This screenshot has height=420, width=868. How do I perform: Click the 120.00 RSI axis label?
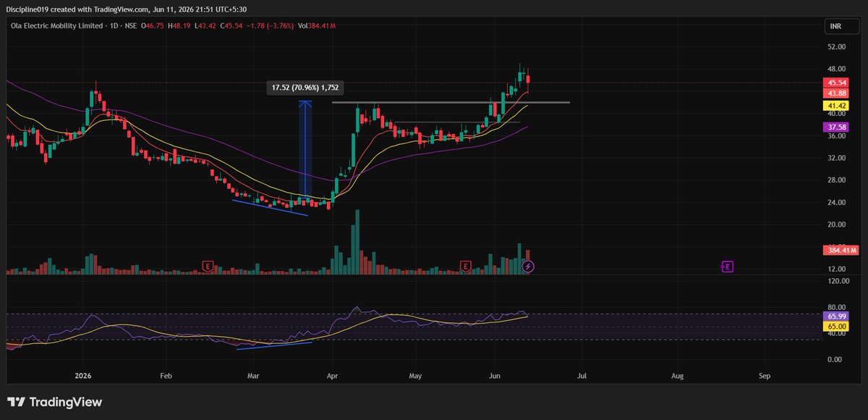[839, 281]
